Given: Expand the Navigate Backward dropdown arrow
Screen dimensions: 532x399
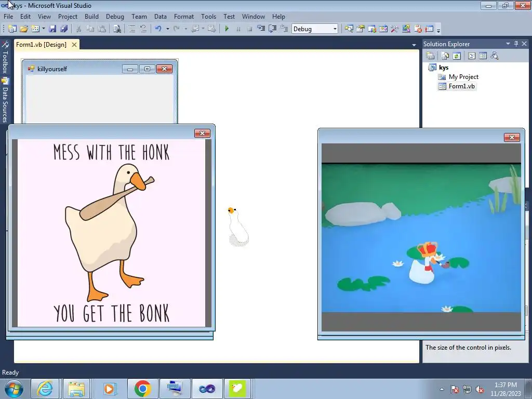Looking at the screenshot, I should point(203,29).
